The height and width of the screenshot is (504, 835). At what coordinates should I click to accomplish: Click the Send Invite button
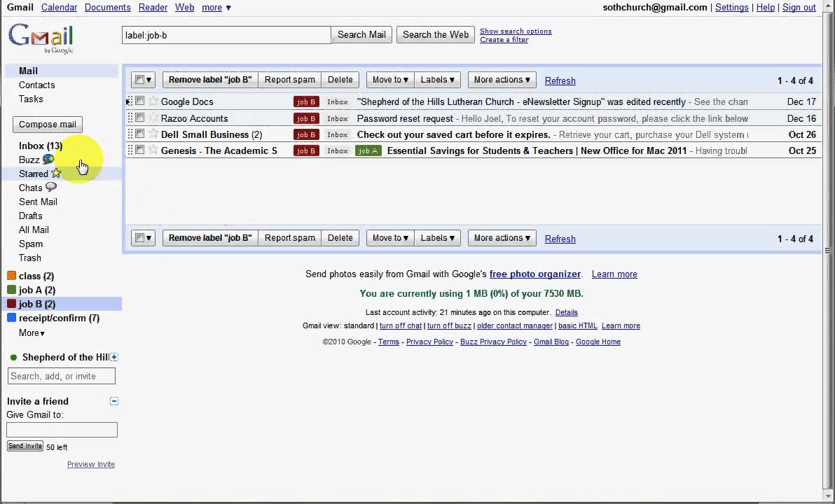[x=25, y=446]
